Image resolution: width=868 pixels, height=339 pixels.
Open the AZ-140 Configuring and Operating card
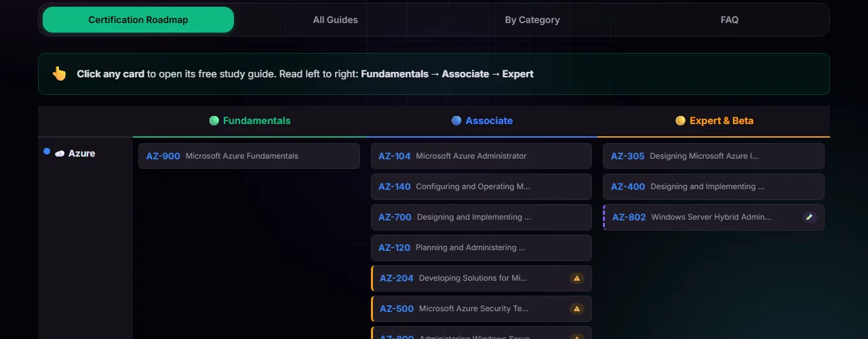click(x=481, y=186)
